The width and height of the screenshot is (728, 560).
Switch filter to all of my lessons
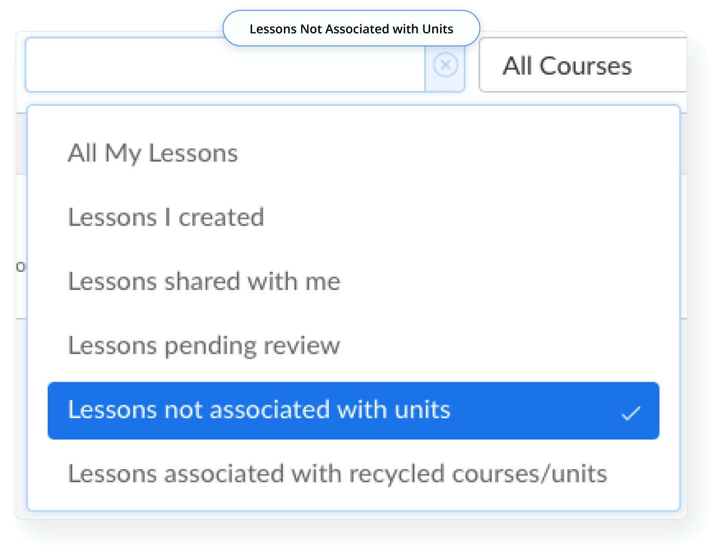153,153
